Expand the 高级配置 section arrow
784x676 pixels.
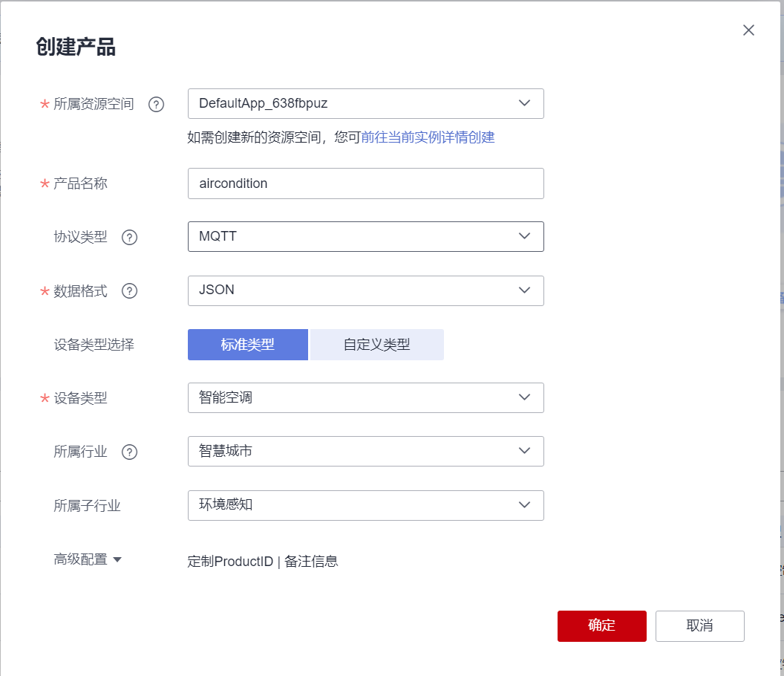point(117,559)
